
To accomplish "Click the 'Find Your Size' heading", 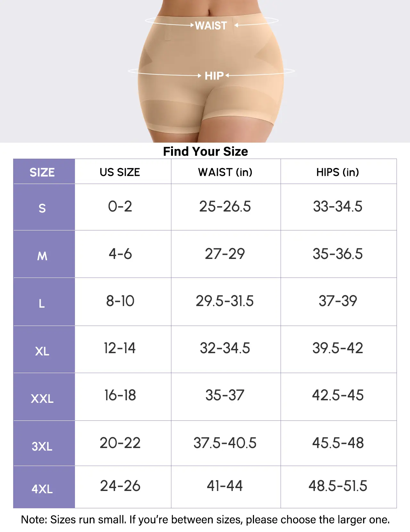I will coord(205,151).
